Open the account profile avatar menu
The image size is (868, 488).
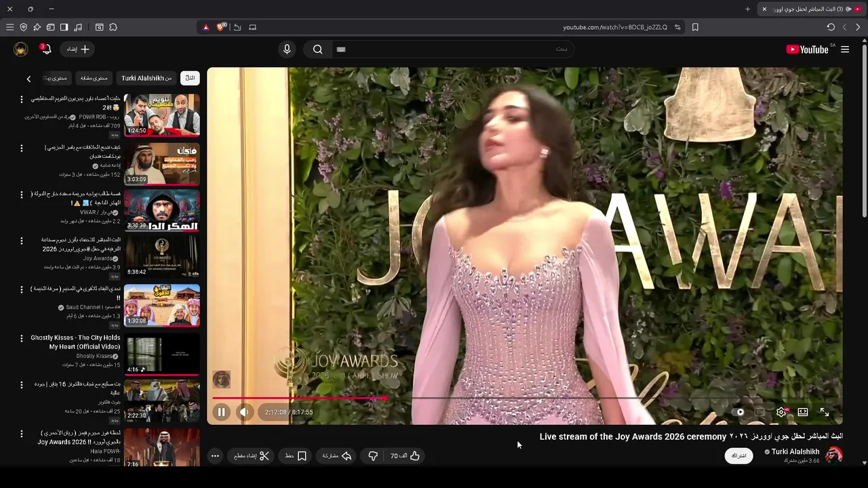pyautogui.click(x=21, y=49)
